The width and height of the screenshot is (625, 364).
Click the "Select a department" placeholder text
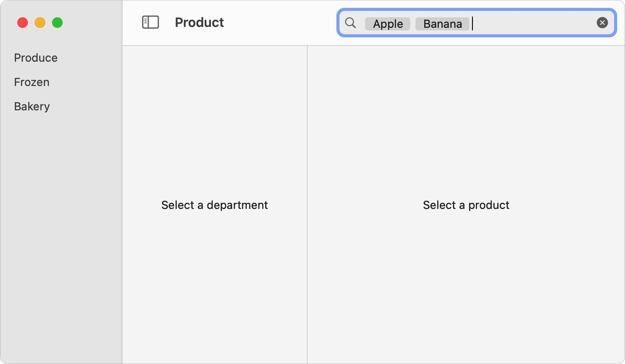(x=215, y=205)
